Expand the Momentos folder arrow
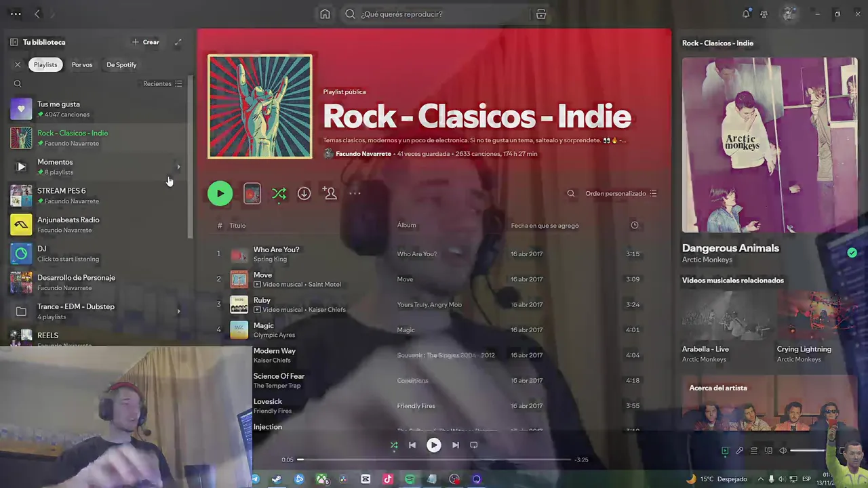868x488 pixels. (178, 167)
